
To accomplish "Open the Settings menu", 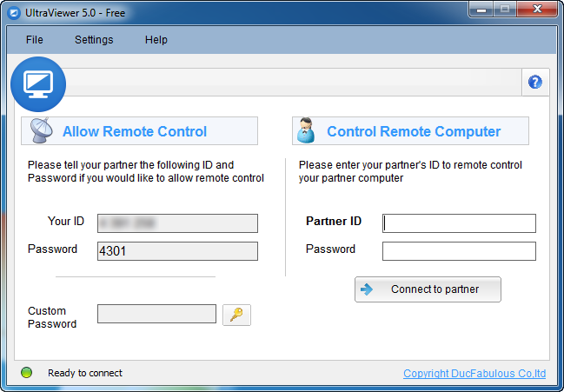I will 94,40.
